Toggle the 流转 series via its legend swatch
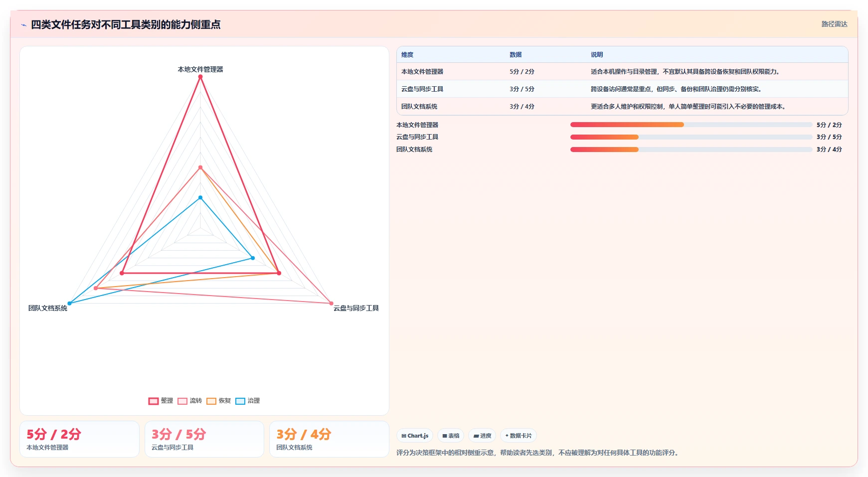The height and width of the screenshot is (477, 868). click(x=182, y=401)
